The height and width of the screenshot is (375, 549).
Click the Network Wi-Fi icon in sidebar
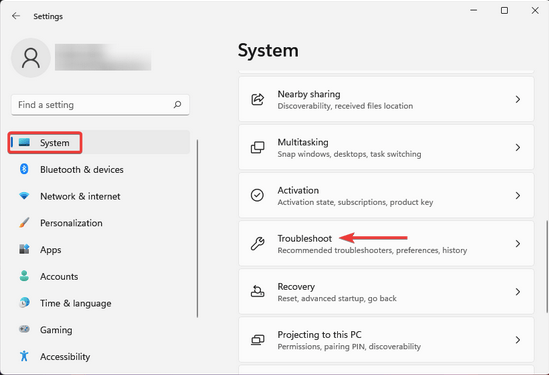click(24, 196)
